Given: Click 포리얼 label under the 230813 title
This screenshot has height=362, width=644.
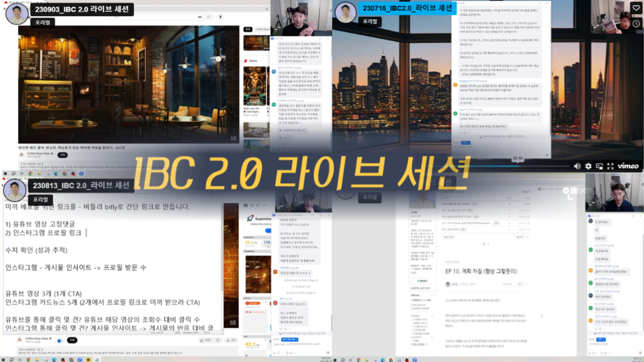Looking at the screenshot, I should [40, 199].
